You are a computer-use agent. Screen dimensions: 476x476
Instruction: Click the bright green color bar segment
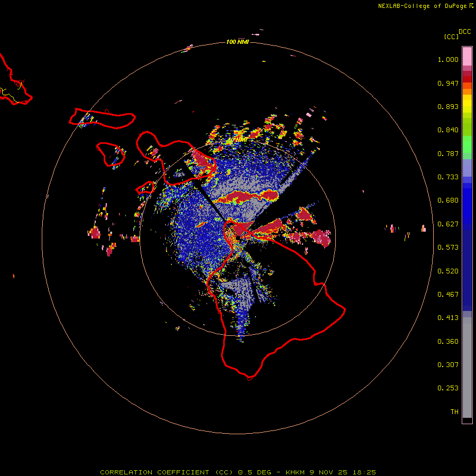point(467,144)
